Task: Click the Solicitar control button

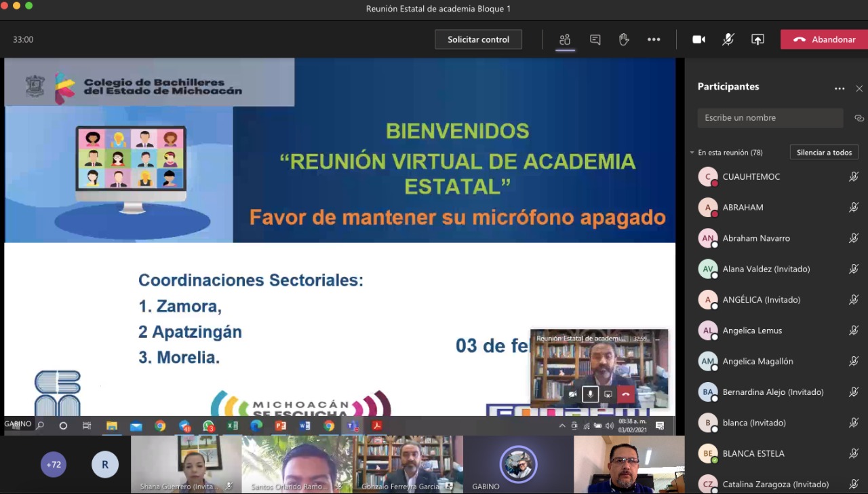Action: tap(478, 39)
